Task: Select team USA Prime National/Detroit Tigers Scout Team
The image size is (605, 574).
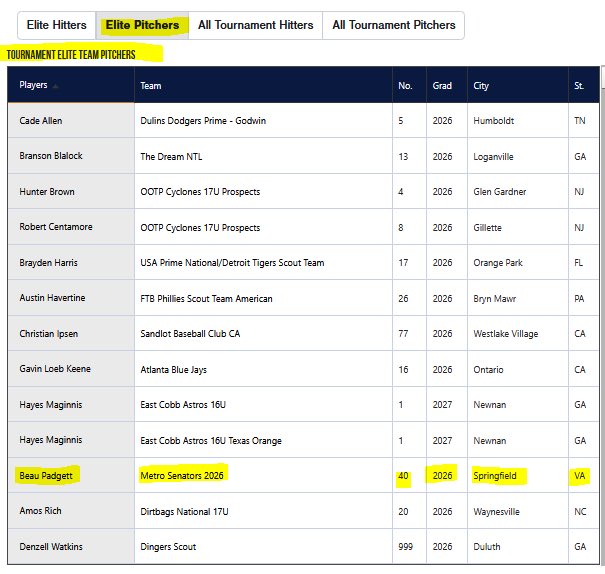Action: click(x=232, y=263)
